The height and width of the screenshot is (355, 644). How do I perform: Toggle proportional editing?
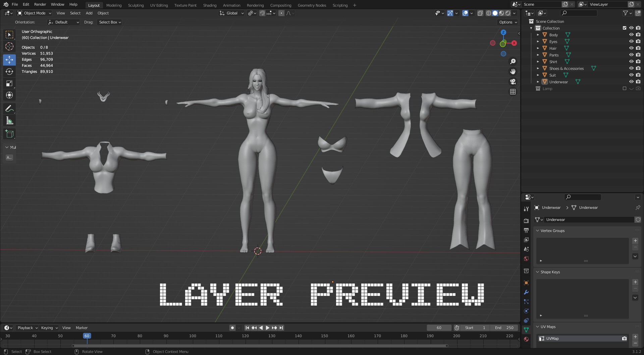(x=281, y=13)
